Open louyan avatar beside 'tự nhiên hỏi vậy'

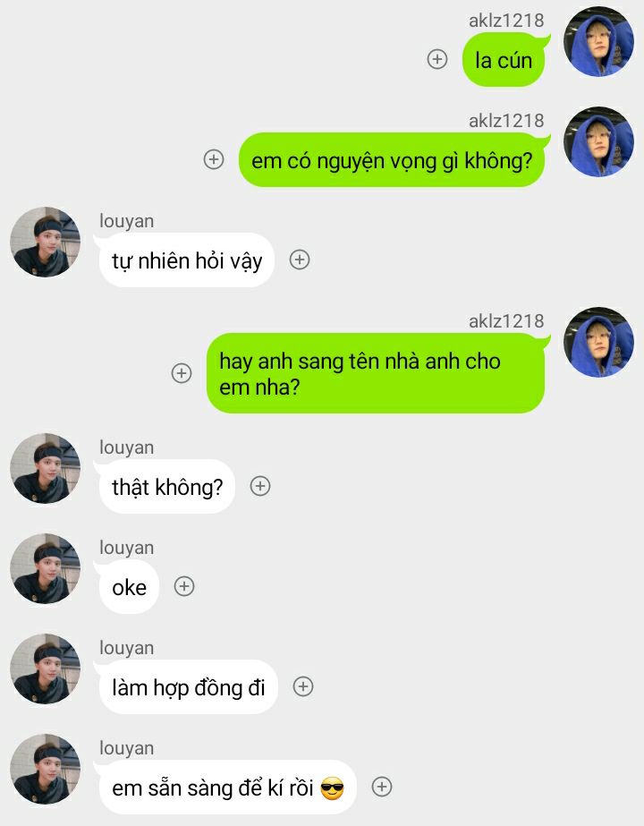pos(46,242)
